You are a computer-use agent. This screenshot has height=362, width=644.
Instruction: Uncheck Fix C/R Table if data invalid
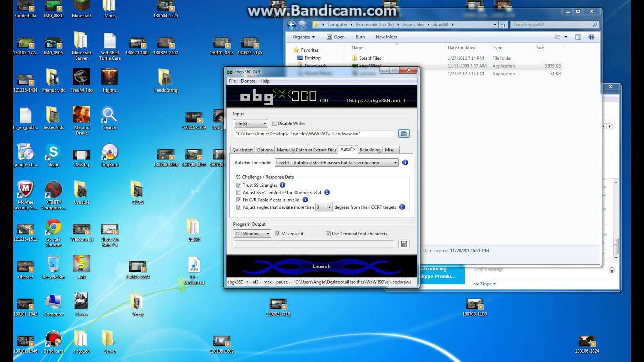239,200
